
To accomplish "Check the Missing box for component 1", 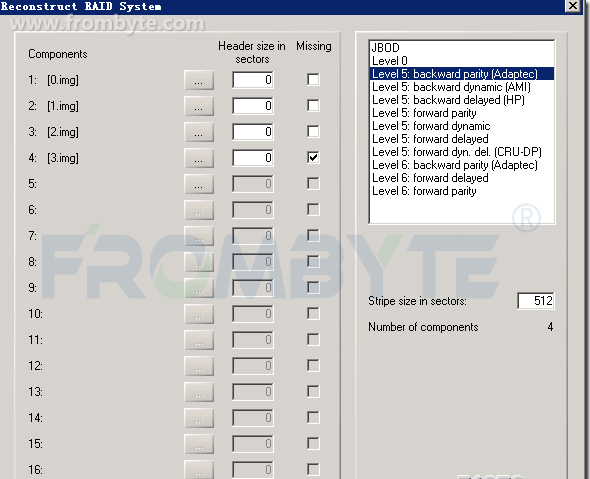I will pyautogui.click(x=313, y=79).
